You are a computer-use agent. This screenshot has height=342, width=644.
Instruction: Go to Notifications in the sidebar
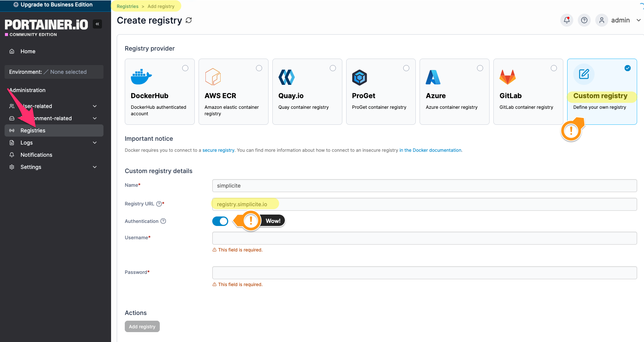click(x=36, y=155)
